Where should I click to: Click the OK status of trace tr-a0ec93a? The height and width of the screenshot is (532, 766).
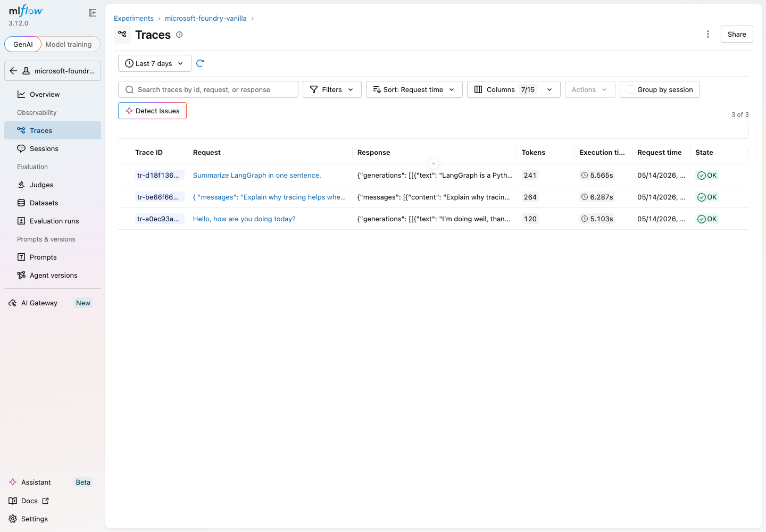point(707,219)
